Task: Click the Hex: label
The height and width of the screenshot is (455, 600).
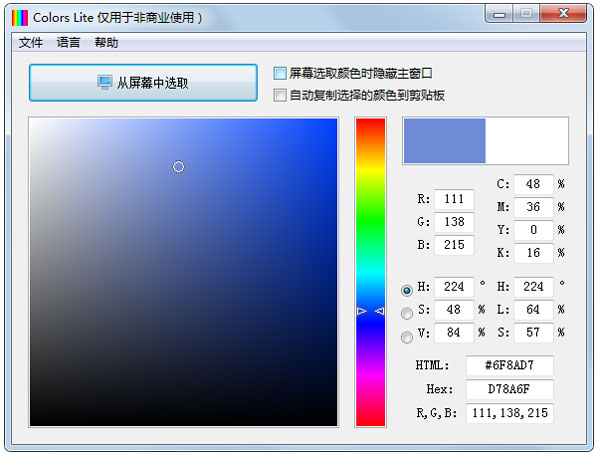Action: point(440,390)
